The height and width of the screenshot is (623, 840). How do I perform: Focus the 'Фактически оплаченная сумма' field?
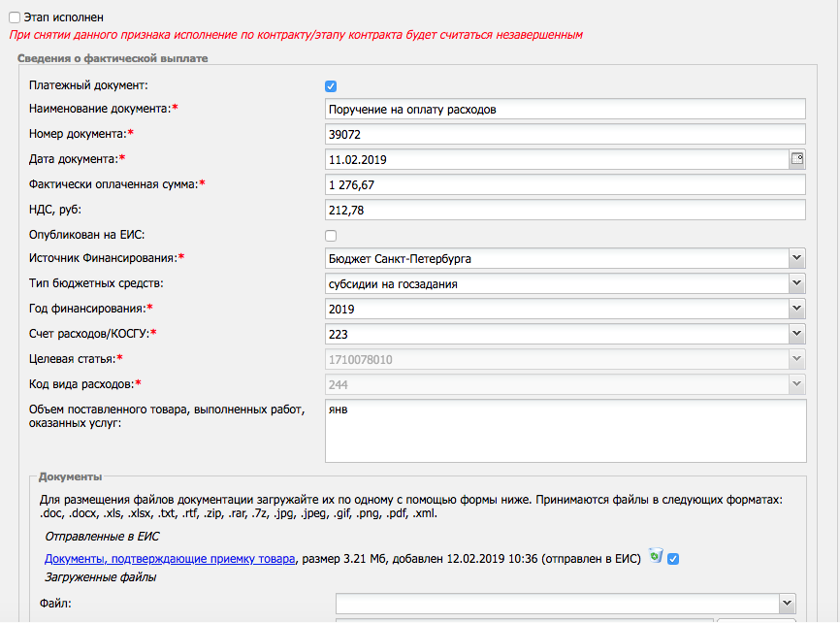coord(565,185)
